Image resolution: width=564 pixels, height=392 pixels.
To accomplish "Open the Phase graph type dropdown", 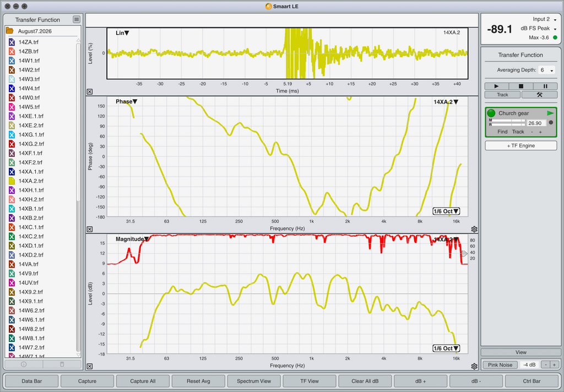I will click(126, 101).
